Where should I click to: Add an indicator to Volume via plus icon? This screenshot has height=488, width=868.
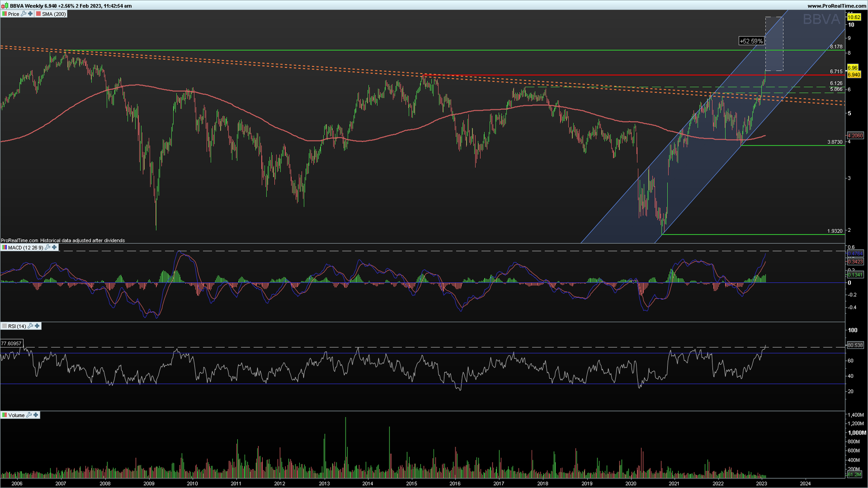tap(36, 415)
